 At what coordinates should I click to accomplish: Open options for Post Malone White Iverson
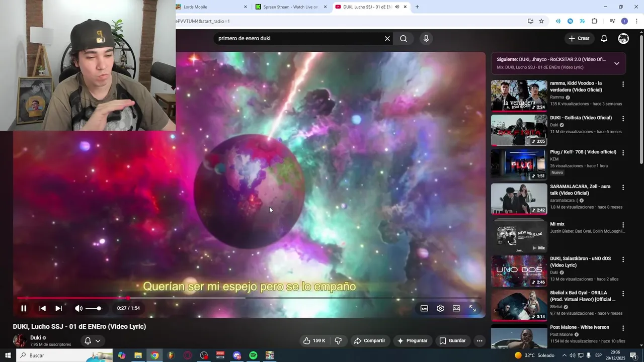623,328
